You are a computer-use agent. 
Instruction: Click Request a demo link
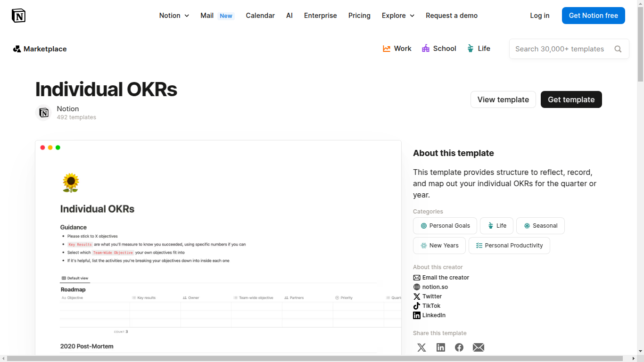pyautogui.click(x=452, y=16)
